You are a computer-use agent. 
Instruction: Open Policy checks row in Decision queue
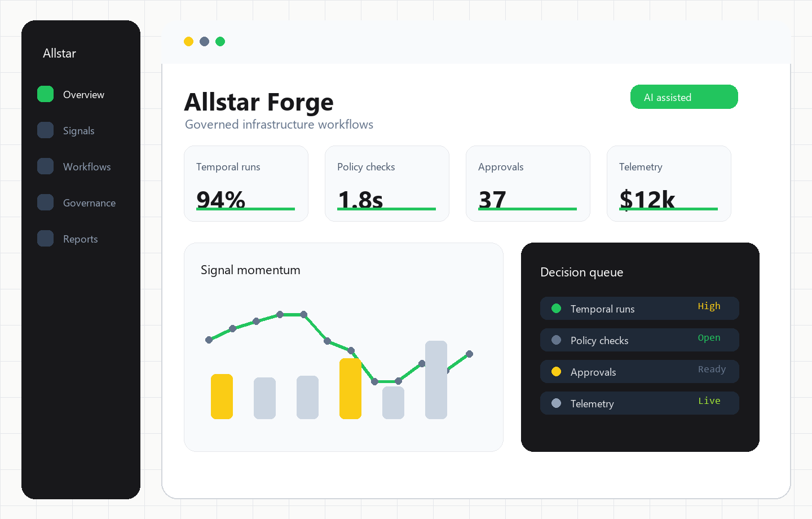point(639,340)
